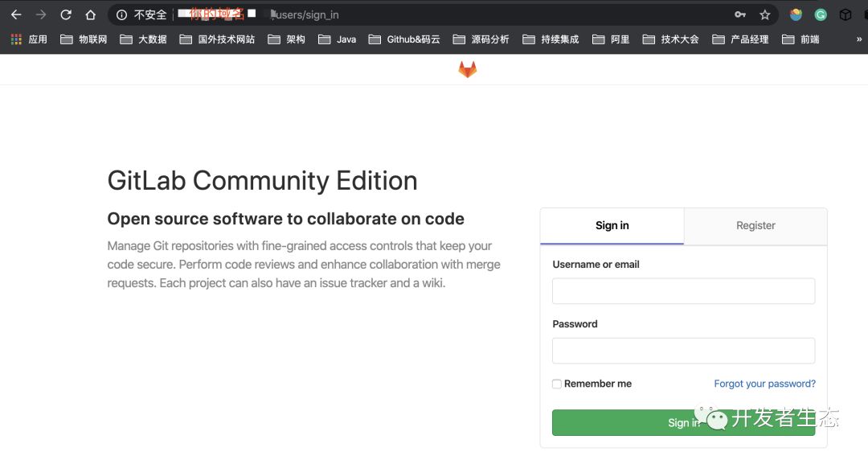Select the Sign in tab

point(612,225)
